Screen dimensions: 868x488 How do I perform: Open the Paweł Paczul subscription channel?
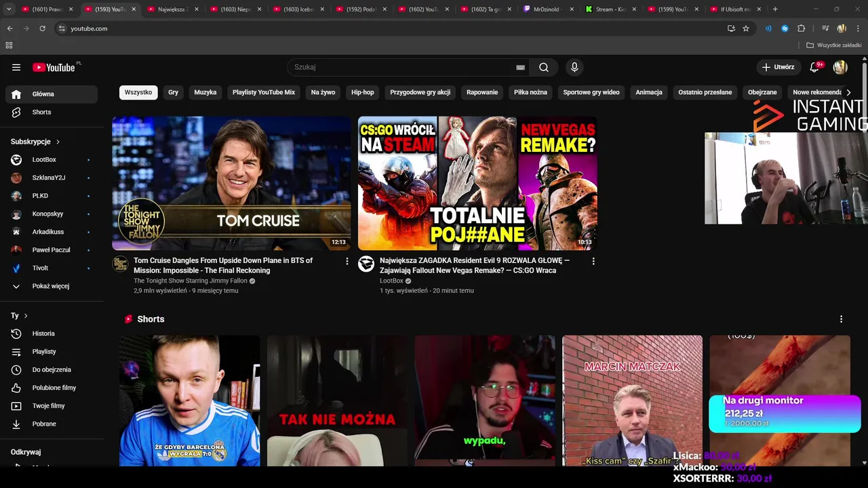coord(52,250)
